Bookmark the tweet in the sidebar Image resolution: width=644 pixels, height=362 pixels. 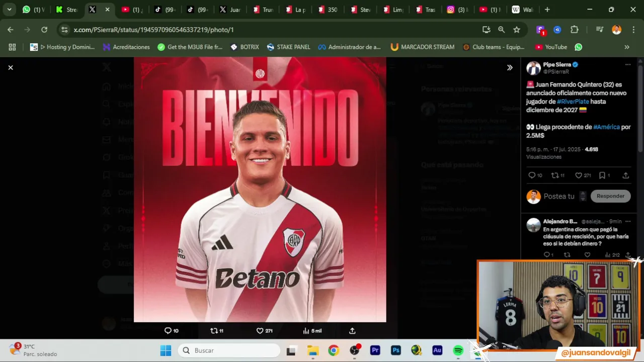click(x=602, y=175)
